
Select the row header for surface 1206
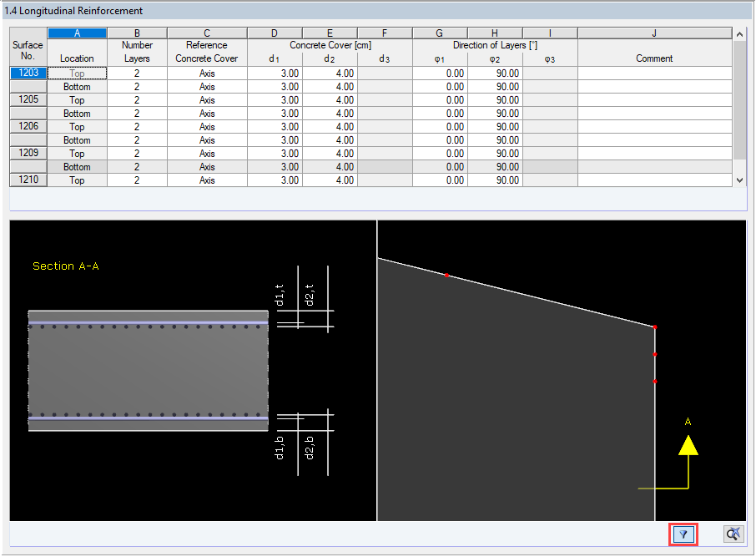point(28,126)
